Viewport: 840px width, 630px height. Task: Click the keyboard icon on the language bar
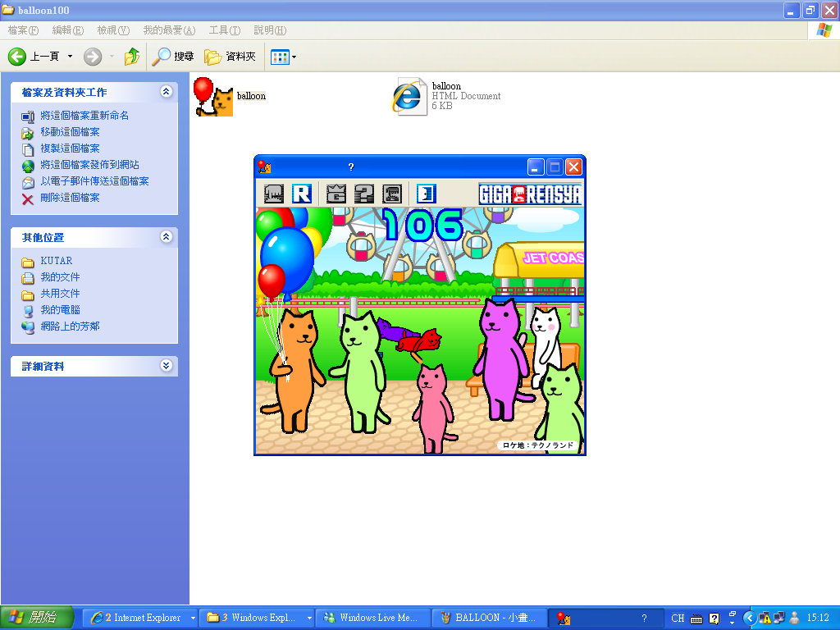pos(696,619)
